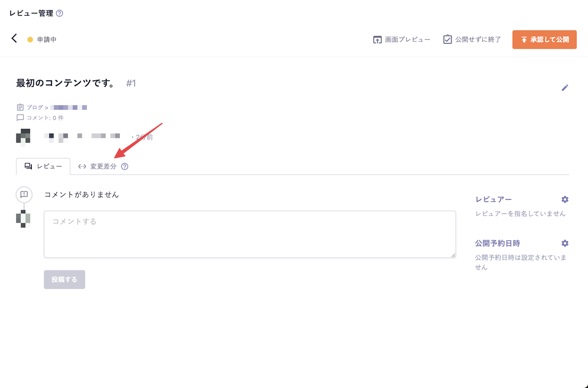Click inside the コメントする input field
This screenshot has height=388, width=588.
[x=250, y=234]
